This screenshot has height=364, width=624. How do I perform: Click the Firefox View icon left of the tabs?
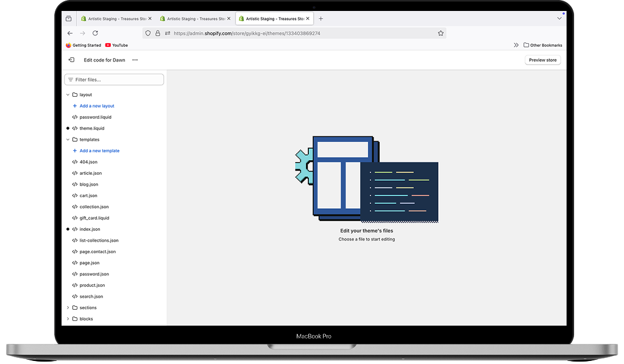click(x=68, y=19)
